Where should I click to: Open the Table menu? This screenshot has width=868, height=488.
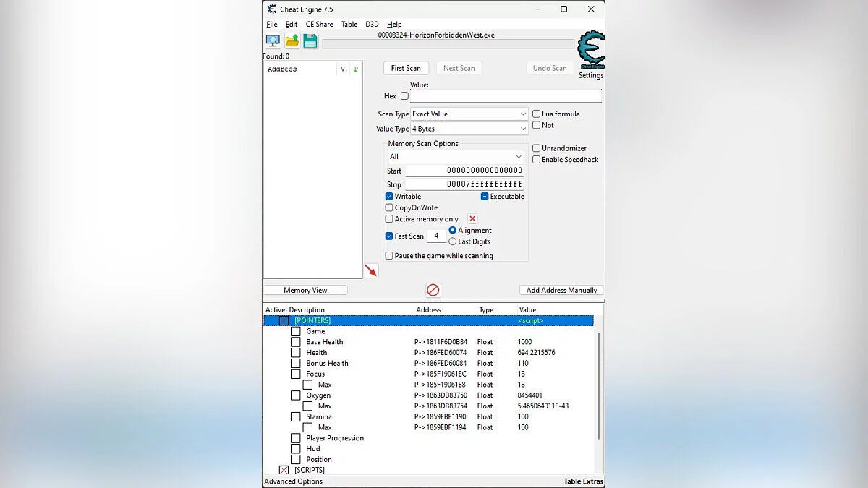point(349,25)
